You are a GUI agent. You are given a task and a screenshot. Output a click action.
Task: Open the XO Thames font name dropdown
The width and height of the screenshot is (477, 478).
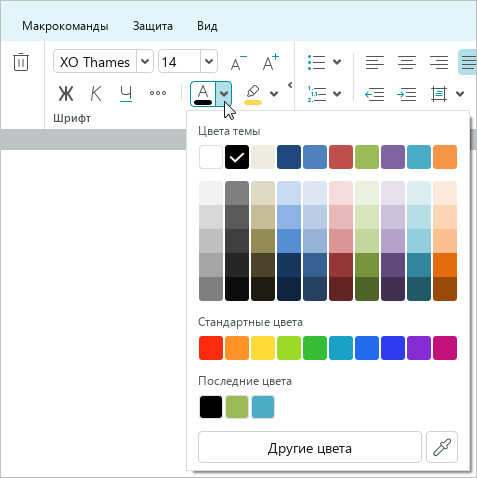(145, 61)
